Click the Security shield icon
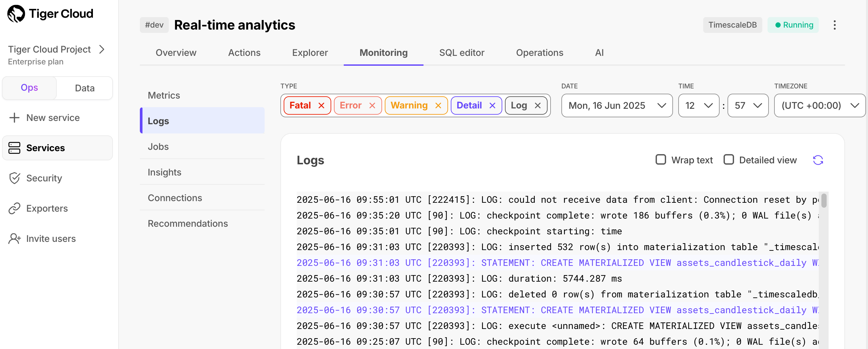The width and height of the screenshot is (868, 349). (x=14, y=178)
